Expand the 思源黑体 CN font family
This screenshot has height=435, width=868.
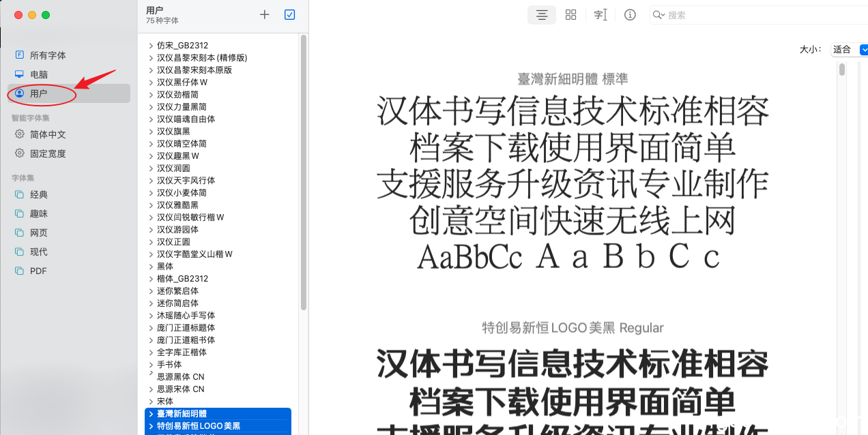151,376
